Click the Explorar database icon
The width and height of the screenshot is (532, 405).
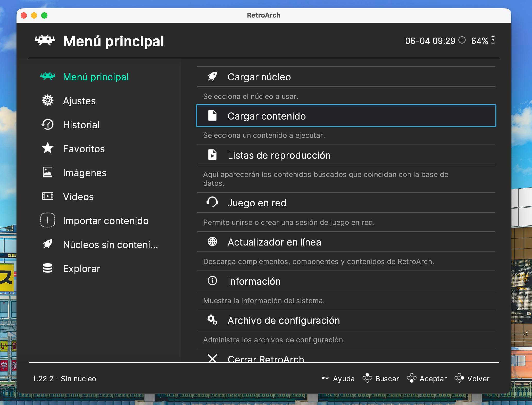[48, 268]
